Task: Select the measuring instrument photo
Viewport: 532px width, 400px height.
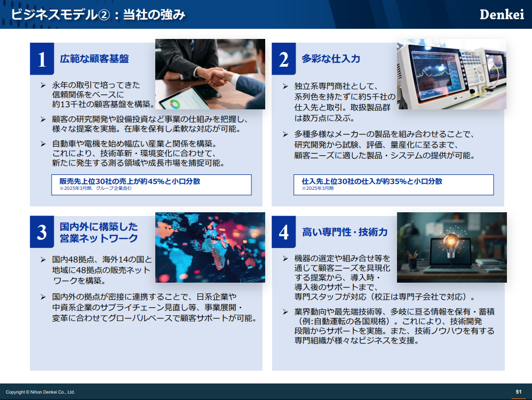Action: coord(451,74)
